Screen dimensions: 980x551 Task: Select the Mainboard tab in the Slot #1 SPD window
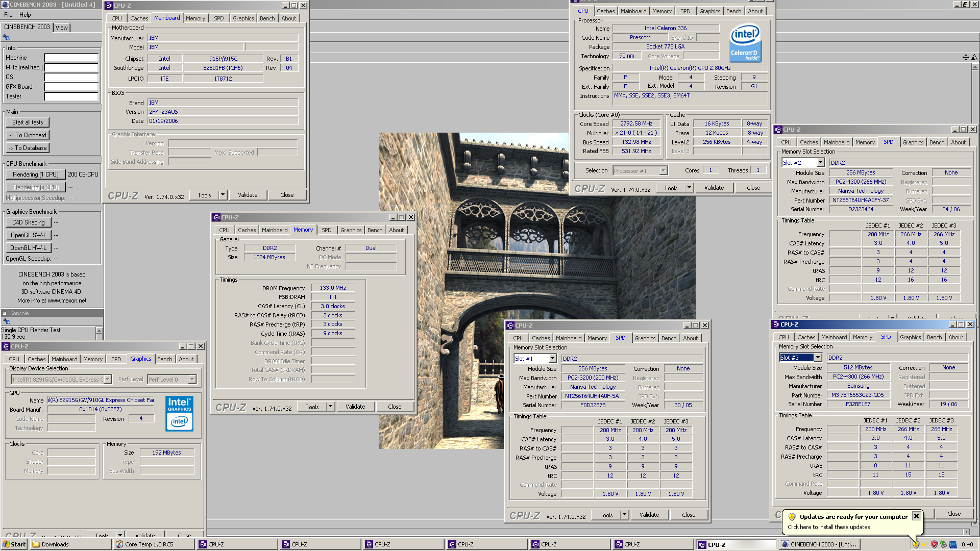tap(569, 338)
